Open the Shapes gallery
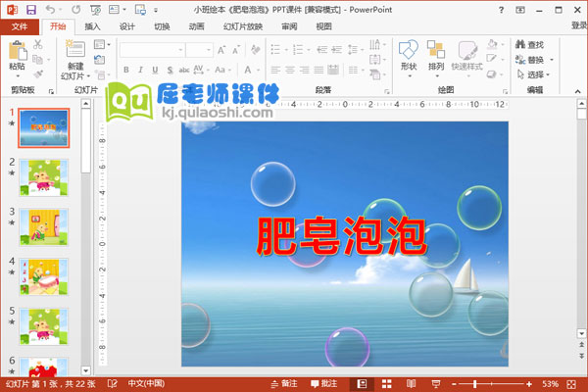588x392 pixels. 409,58
